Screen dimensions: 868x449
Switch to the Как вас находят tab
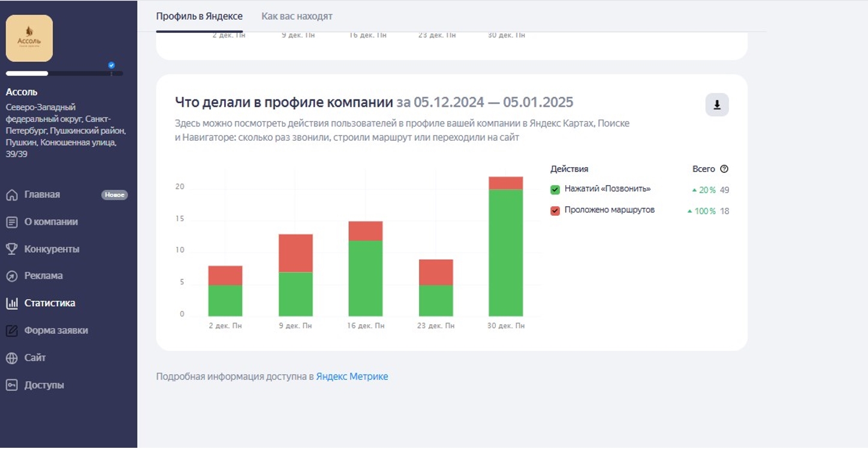click(297, 16)
